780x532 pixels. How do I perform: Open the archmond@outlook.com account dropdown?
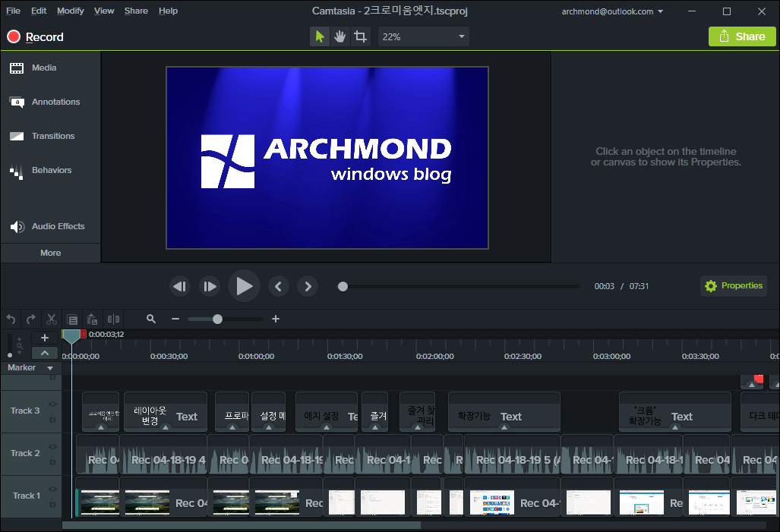pos(612,11)
